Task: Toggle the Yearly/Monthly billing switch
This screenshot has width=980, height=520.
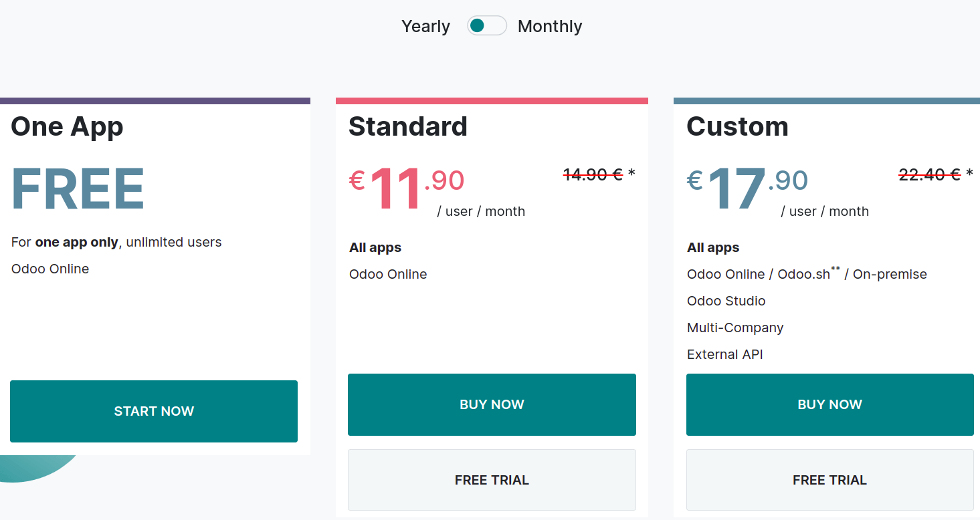Action: (487, 26)
